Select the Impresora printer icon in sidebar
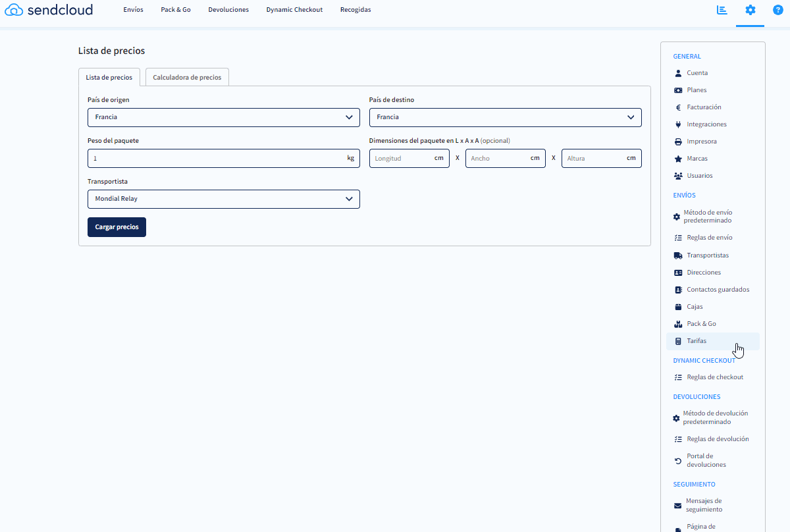 point(678,141)
